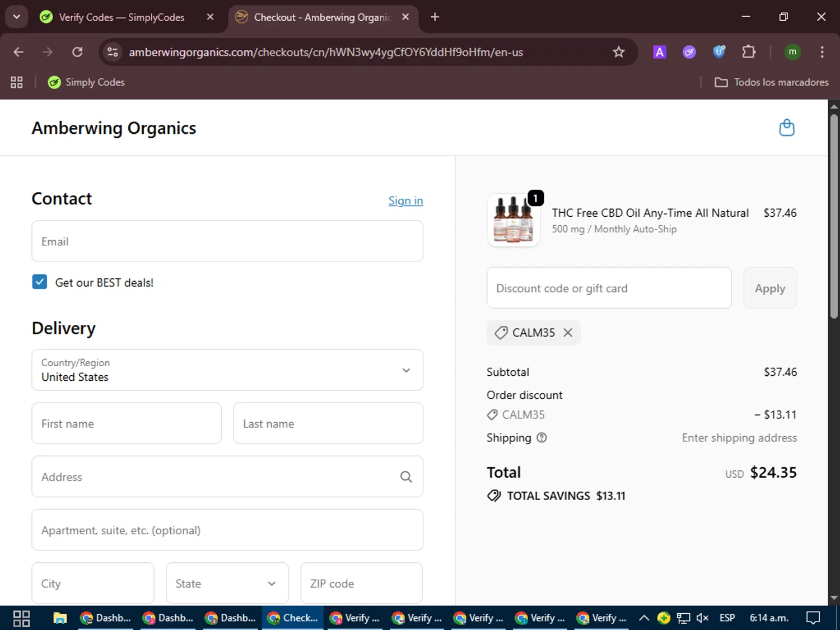This screenshot has height=630, width=840.
Task: Click the CBD oil product thumbnail
Action: tap(514, 220)
